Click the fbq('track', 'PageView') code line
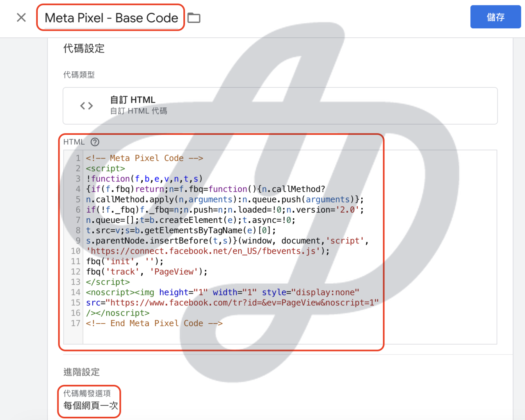This screenshot has height=420, width=525. pos(146,272)
